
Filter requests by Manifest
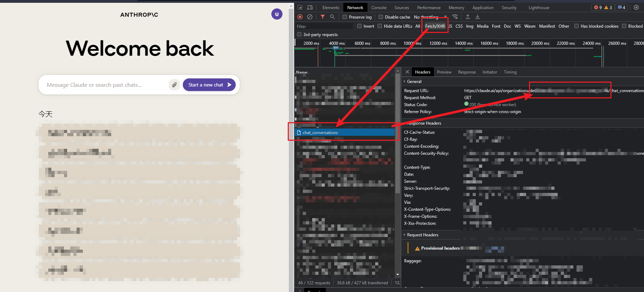pos(547,26)
